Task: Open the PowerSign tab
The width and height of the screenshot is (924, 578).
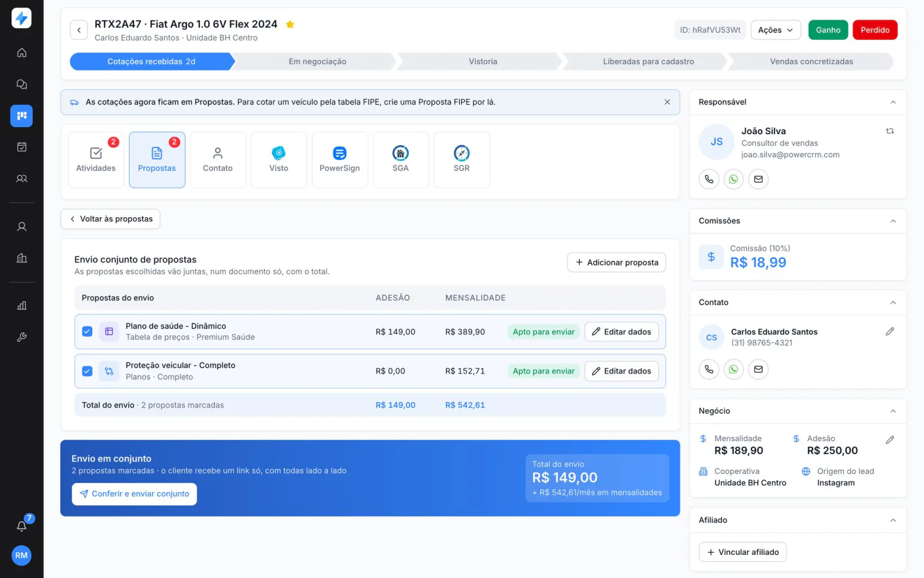Action: click(x=340, y=160)
